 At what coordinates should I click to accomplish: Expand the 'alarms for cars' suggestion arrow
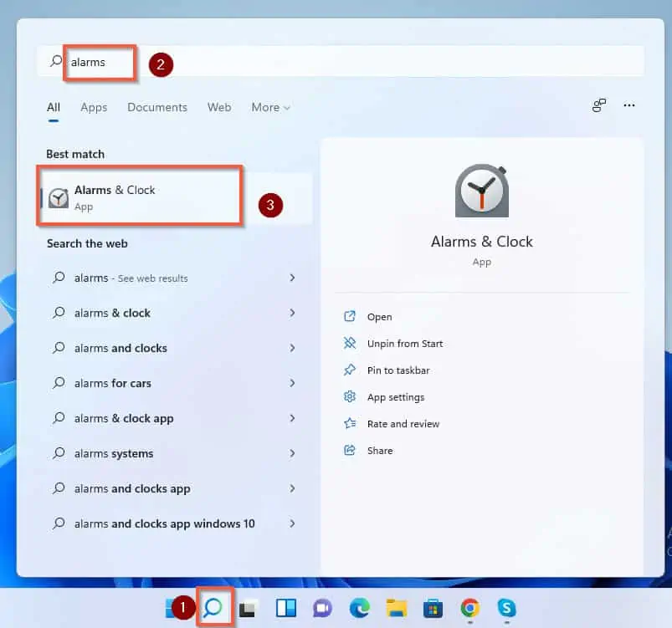292,383
